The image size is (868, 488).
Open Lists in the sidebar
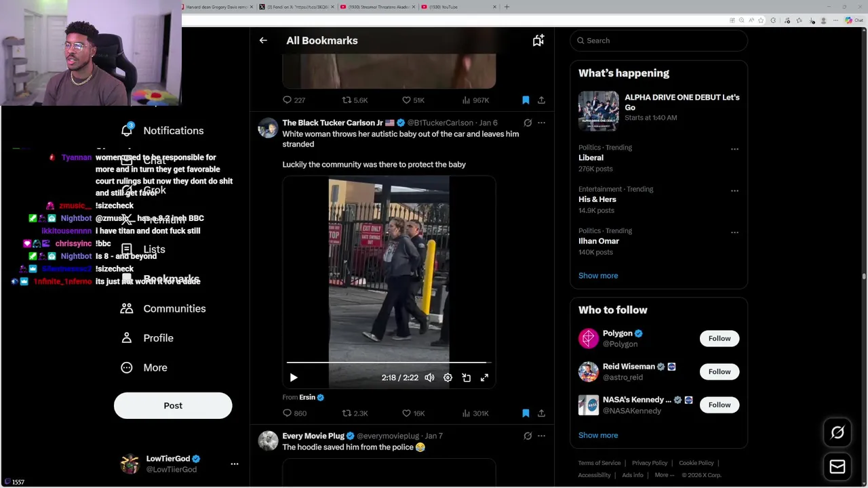pyautogui.click(x=144, y=249)
